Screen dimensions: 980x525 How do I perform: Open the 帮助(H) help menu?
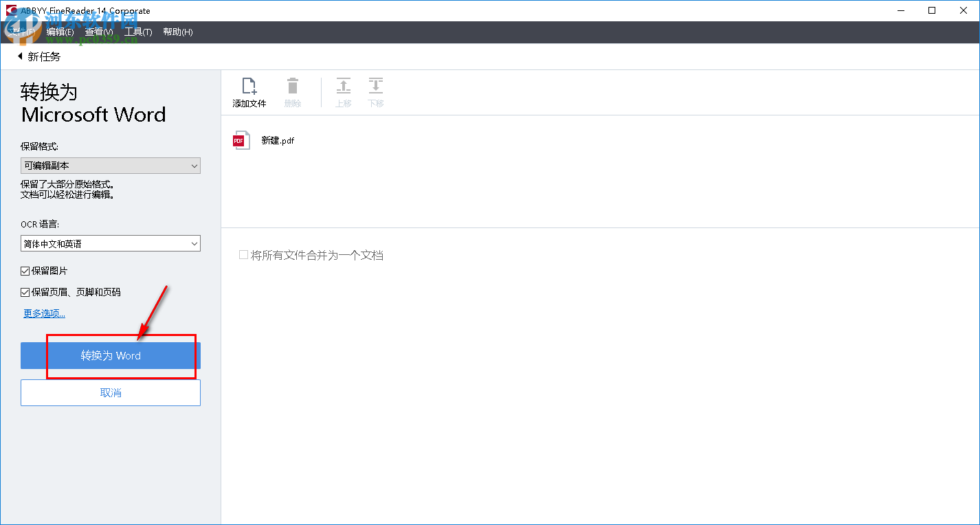(x=177, y=32)
